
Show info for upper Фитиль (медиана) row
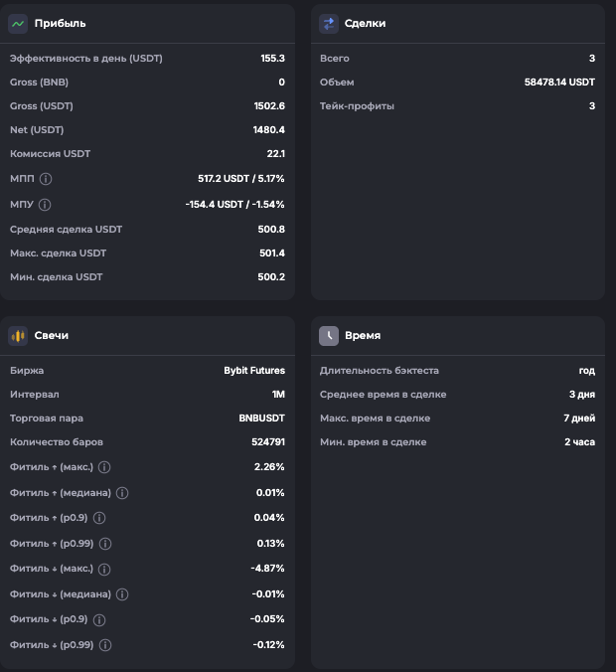(x=122, y=493)
